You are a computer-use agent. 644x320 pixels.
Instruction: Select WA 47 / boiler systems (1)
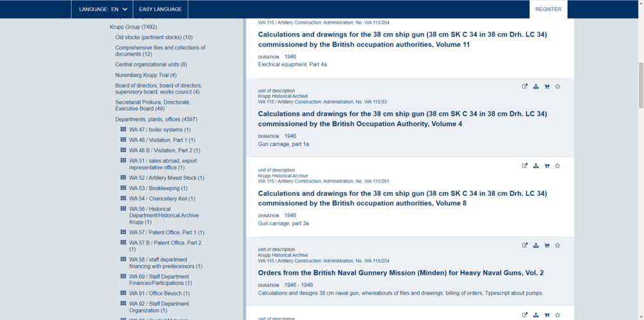click(x=160, y=130)
